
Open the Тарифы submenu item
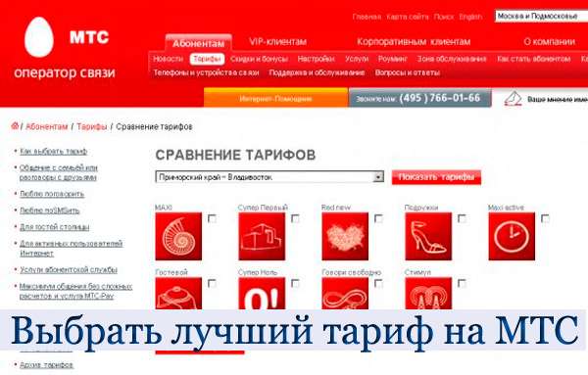coord(207,59)
